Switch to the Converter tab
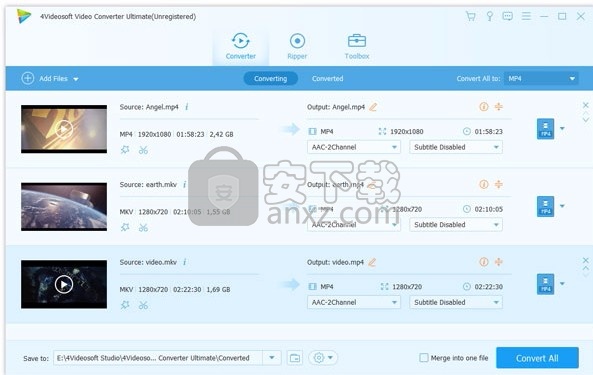Image resolution: width=593 pixels, height=375 pixels. pos(241,46)
